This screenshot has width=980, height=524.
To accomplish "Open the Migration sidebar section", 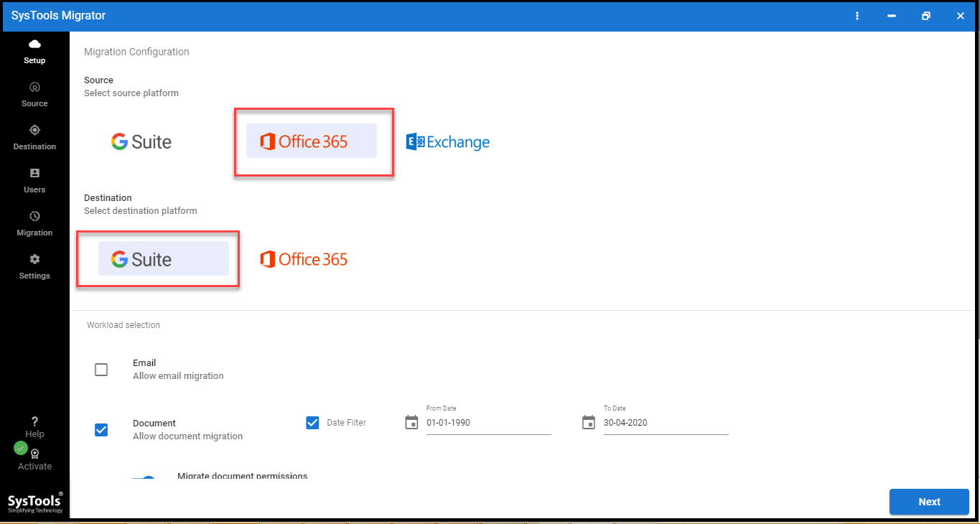I will pos(34,223).
